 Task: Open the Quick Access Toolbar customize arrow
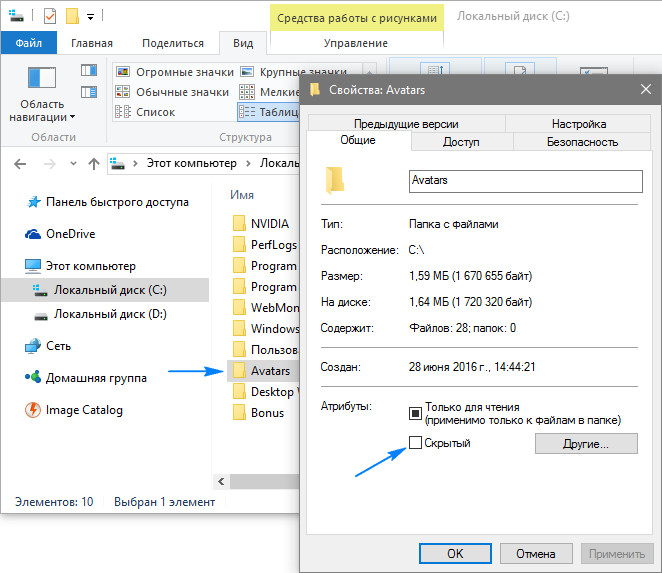tap(91, 17)
